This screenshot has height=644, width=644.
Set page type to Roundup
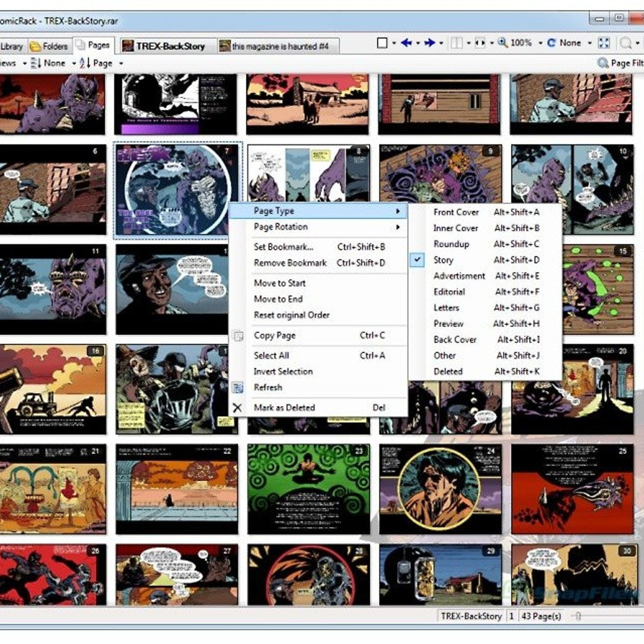coord(485,244)
